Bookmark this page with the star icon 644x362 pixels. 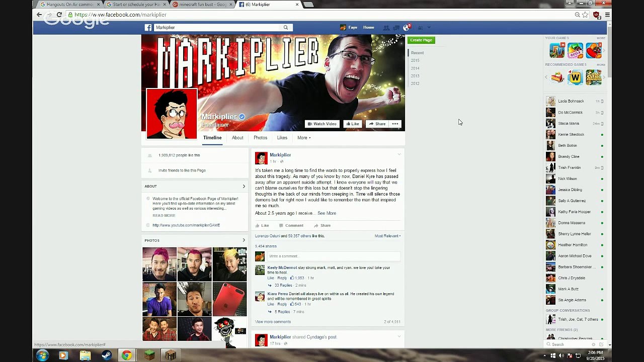pos(585,15)
